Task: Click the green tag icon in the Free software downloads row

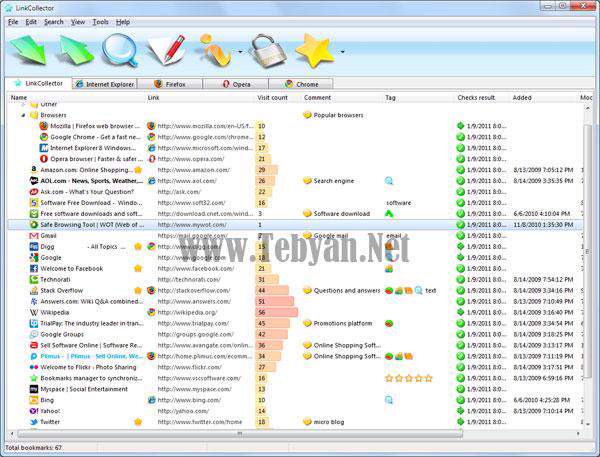Action: 389,214
